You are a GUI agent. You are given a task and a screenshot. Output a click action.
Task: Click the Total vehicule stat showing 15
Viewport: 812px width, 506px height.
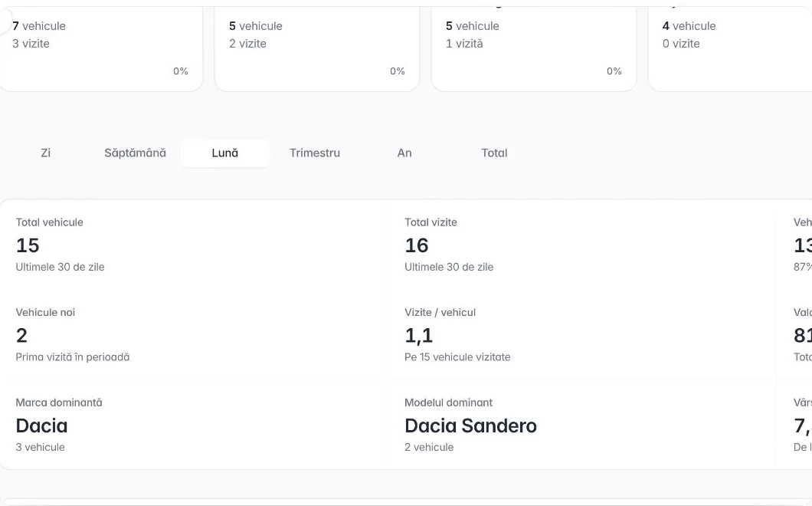pos(195,245)
